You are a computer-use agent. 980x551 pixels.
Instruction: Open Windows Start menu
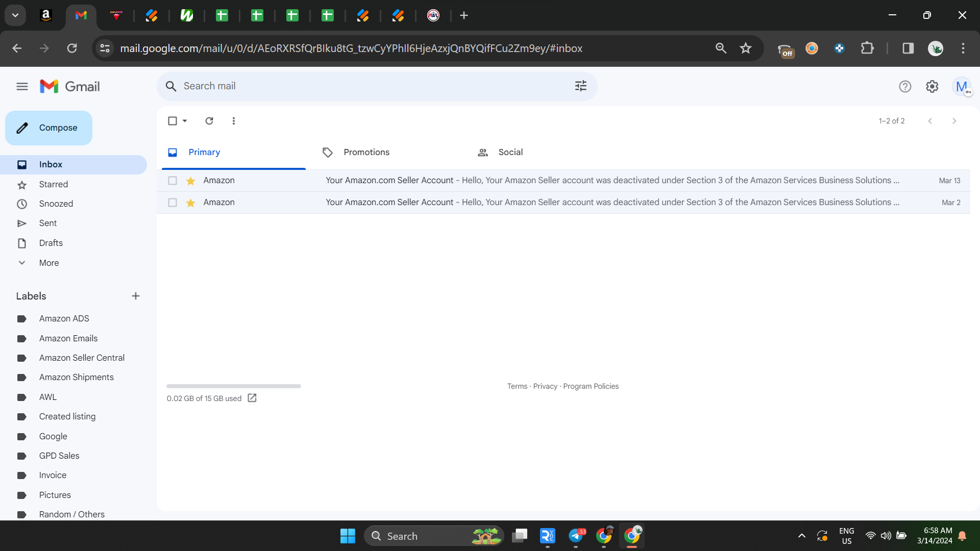tap(348, 536)
